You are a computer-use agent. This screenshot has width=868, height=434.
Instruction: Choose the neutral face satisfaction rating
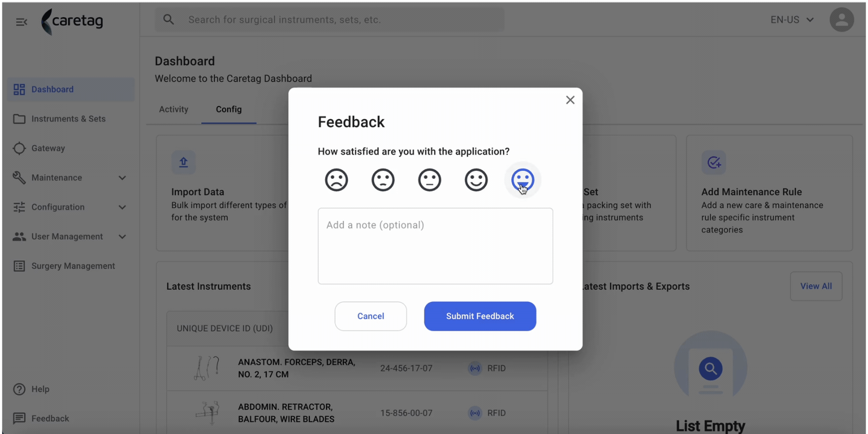(x=429, y=180)
